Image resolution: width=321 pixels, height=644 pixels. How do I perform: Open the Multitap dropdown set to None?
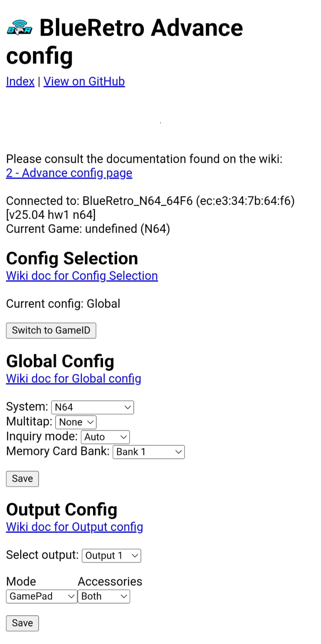pos(76,422)
